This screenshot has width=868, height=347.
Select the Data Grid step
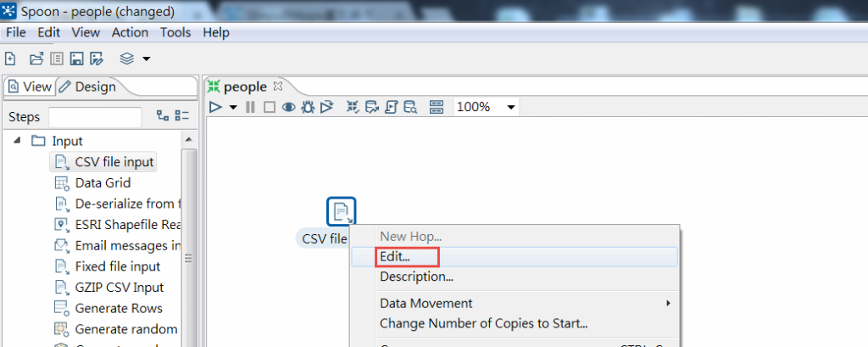[x=93, y=183]
